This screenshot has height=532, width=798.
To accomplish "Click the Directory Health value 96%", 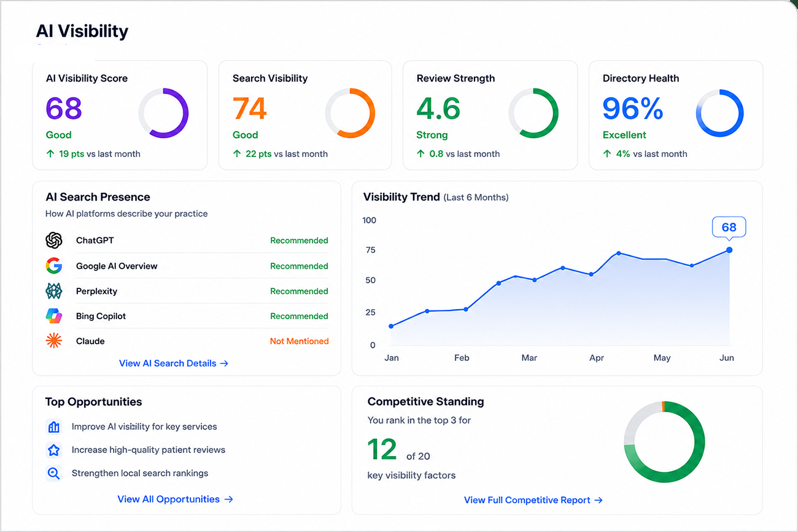I will (x=633, y=109).
